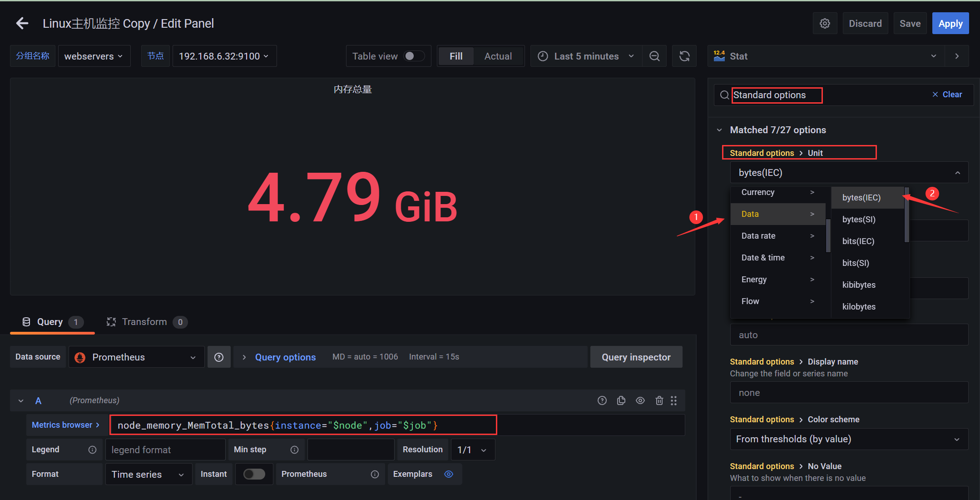Delete query A with the trash icon
980x500 pixels.
659,400
